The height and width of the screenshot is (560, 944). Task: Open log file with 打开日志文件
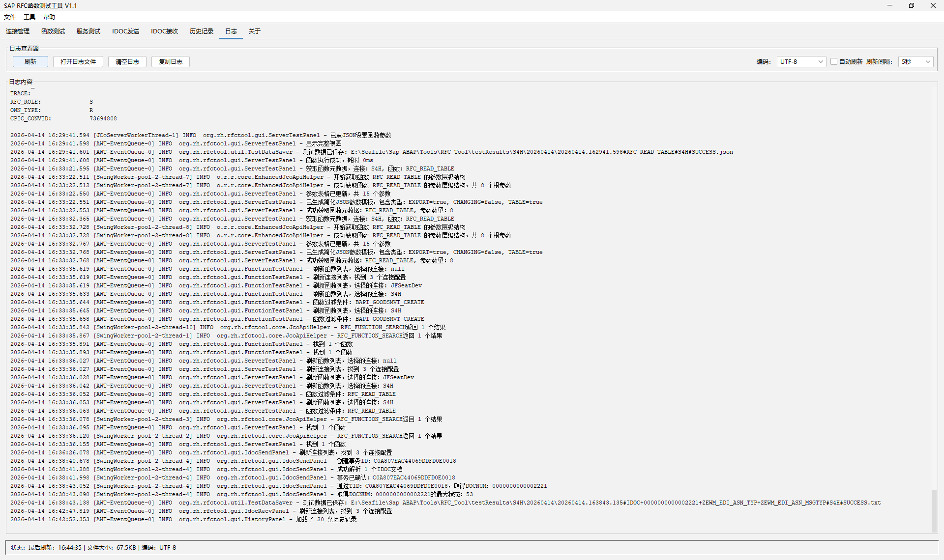coord(78,62)
